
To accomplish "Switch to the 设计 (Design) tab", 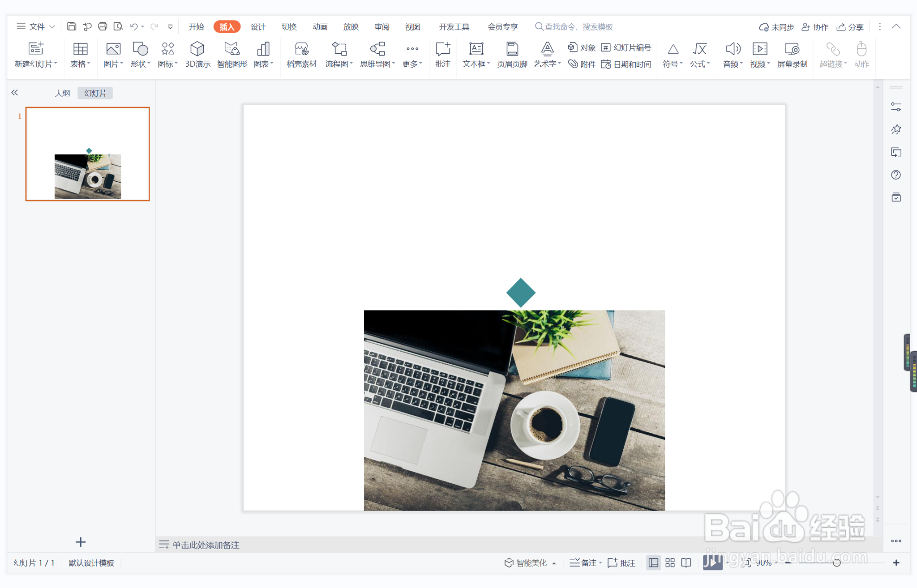I will coord(258,27).
